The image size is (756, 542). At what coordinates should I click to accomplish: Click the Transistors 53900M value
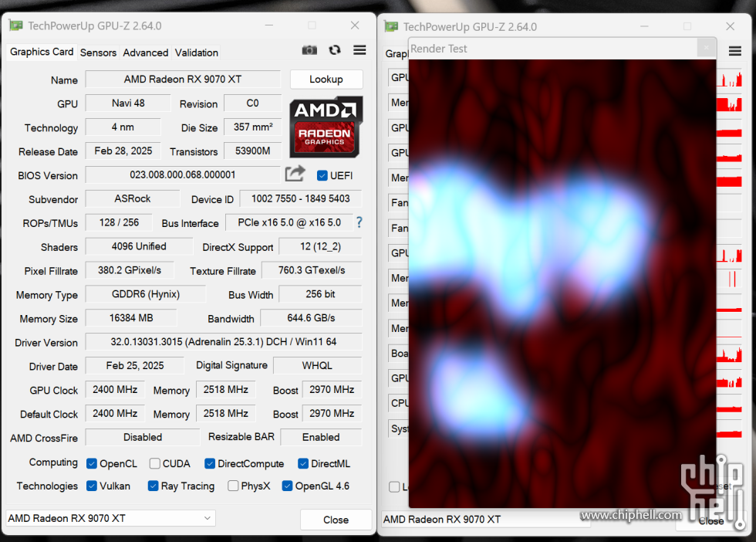click(x=253, y=151)
